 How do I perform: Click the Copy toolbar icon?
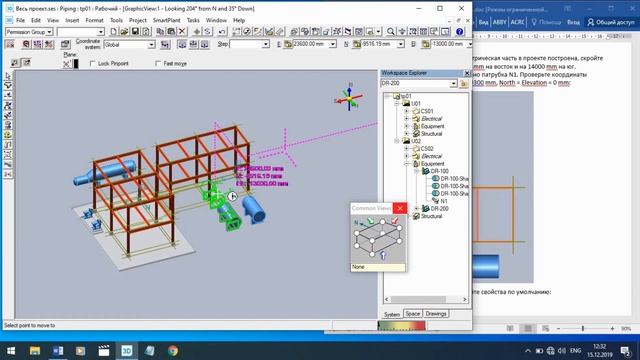click(x=160, y=32)
